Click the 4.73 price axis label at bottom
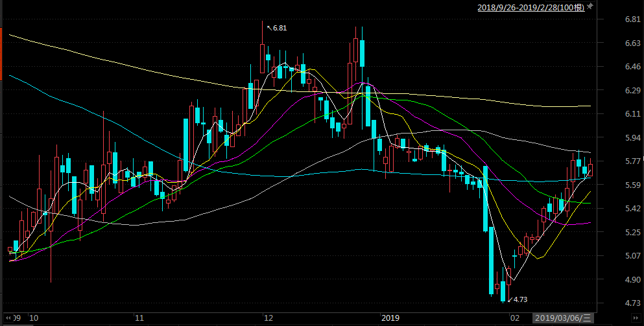Screen dimensions: 644x326 (632, 303)
